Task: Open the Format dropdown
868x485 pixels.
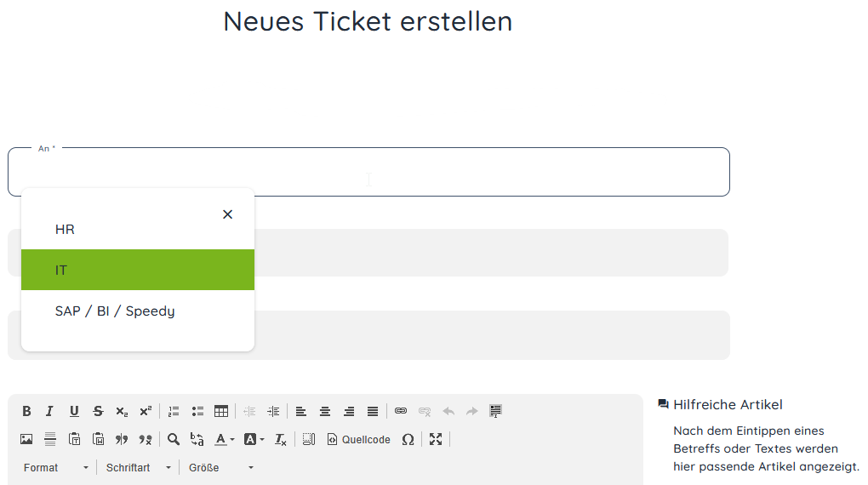Action: tap(56, 467)
